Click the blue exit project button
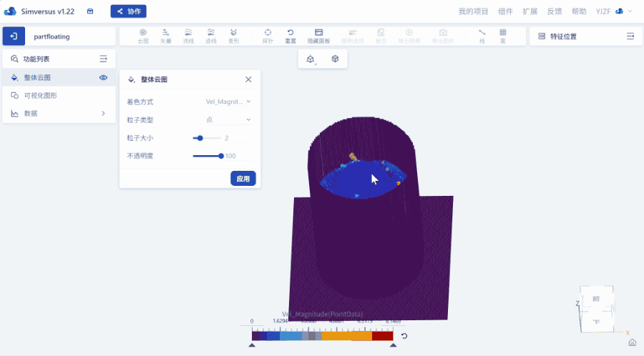The width and height of the screenshot is (644, 356). [x=14, y=36]
